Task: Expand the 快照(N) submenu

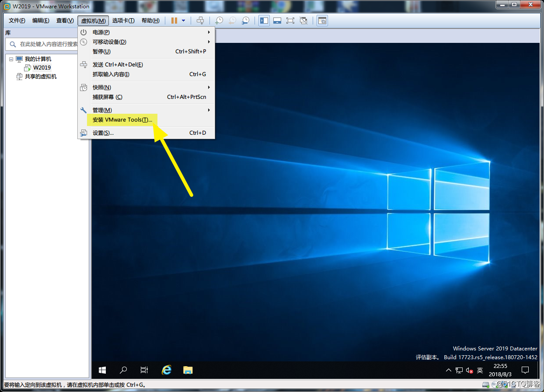Action: coord(146,87)
